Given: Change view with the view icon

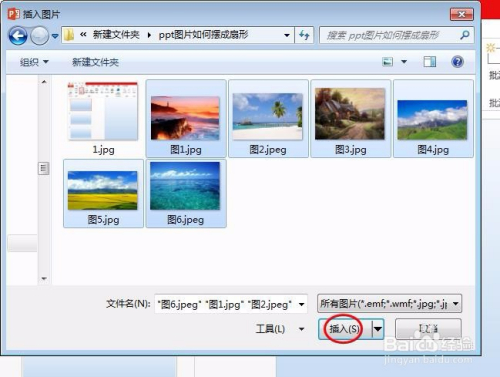Looking at the screenshot, I should [387, 62].
